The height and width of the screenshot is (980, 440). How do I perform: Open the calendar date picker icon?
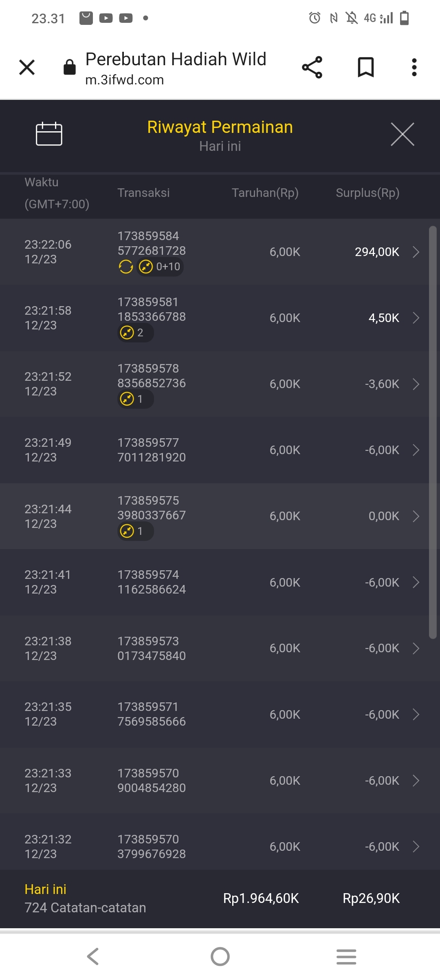(x=49, y=134)
